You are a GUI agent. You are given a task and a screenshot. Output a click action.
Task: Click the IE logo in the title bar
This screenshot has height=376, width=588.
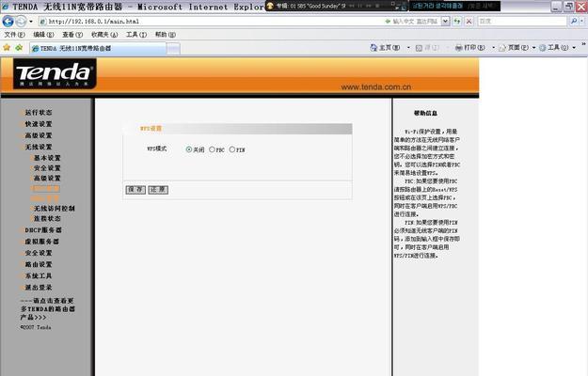coord(6,7)
